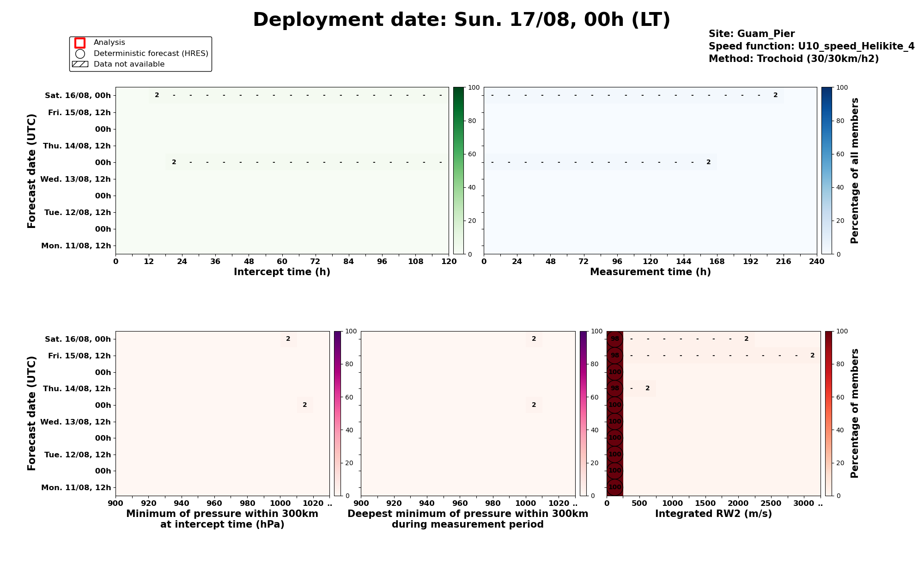The image size is (924, 578).
Task: Click the 'Intercept time (h)' axis label
Action: click(x=282, y=272)
